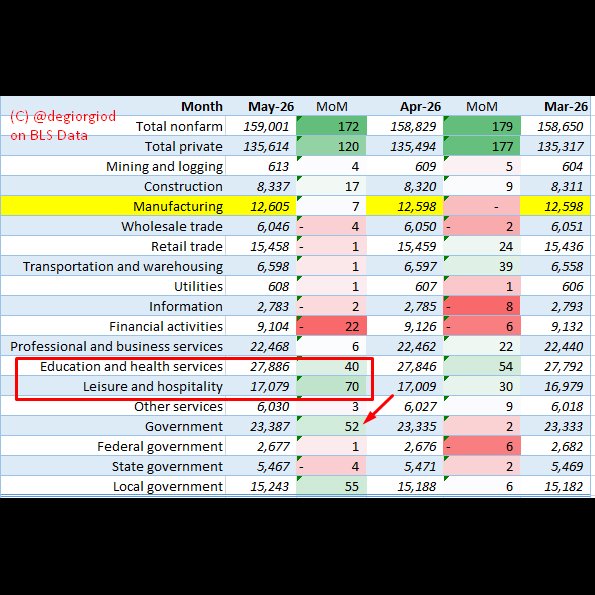Select the Month header cell

click(x=201, y=107)
